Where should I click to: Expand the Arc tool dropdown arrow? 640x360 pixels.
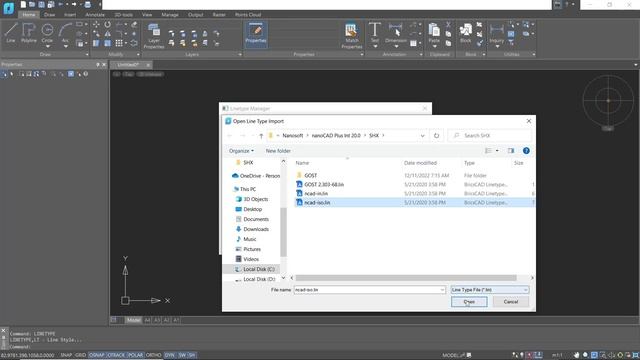coord(66,46)
